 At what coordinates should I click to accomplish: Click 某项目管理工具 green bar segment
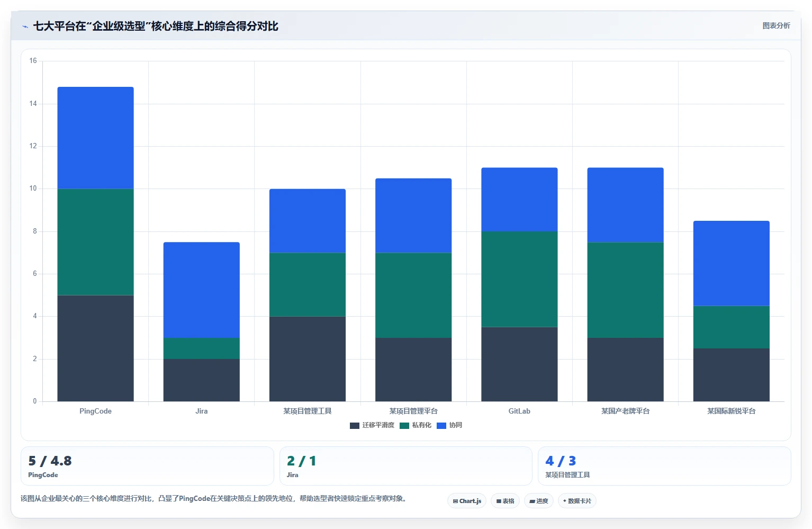tap(308, 284)
